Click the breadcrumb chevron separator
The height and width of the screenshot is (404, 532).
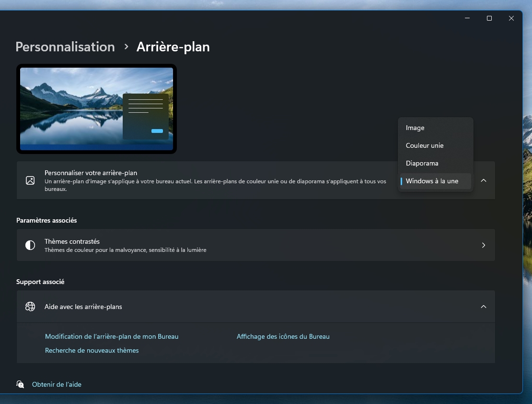(x=126, y=47)
